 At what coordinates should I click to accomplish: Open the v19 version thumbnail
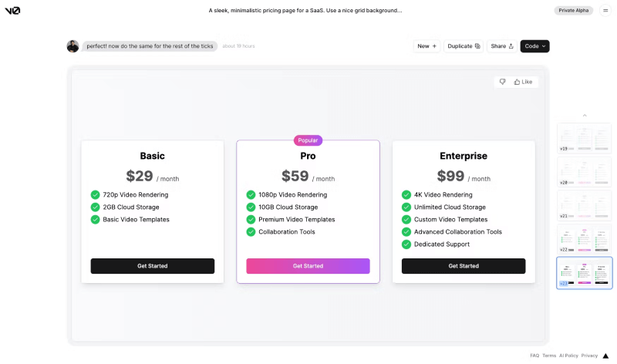(x=584, y=136)
